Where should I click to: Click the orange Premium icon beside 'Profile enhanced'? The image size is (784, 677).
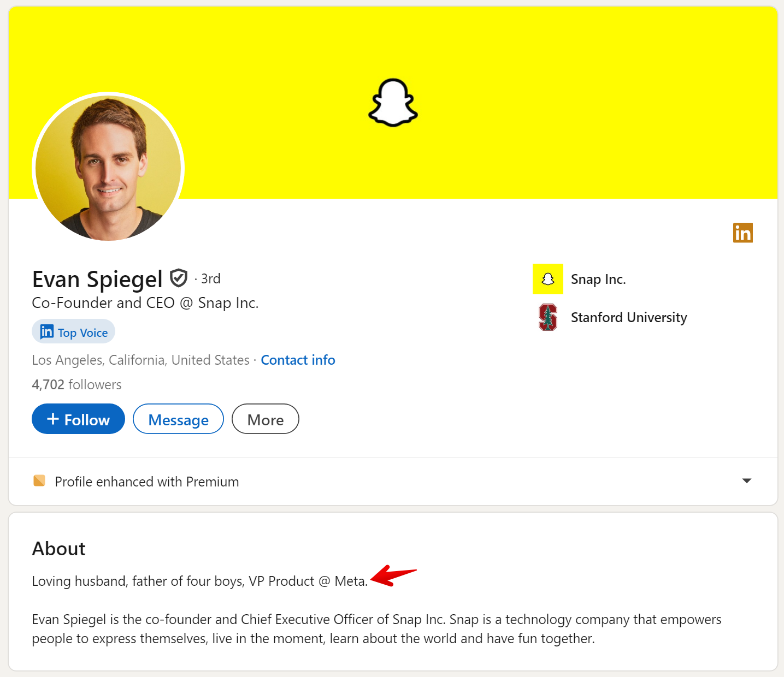click(39, 480)
